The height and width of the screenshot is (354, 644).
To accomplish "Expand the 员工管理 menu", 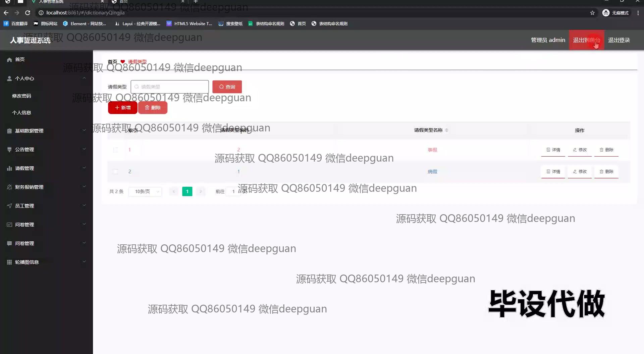I will 46,206.
